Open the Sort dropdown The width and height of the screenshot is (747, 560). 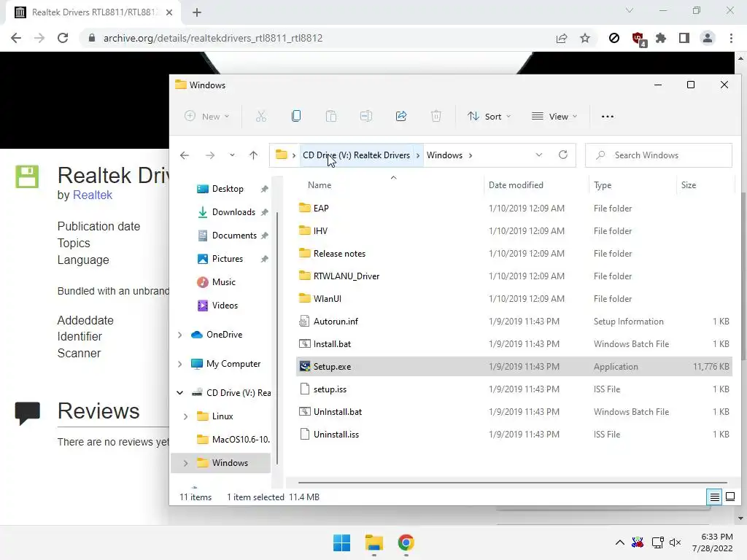click(x=489, y=116)
